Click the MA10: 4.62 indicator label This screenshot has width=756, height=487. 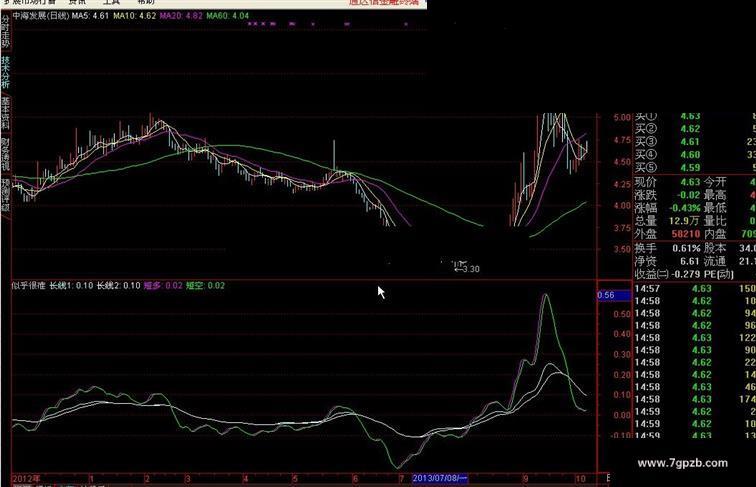pos(135,15)
